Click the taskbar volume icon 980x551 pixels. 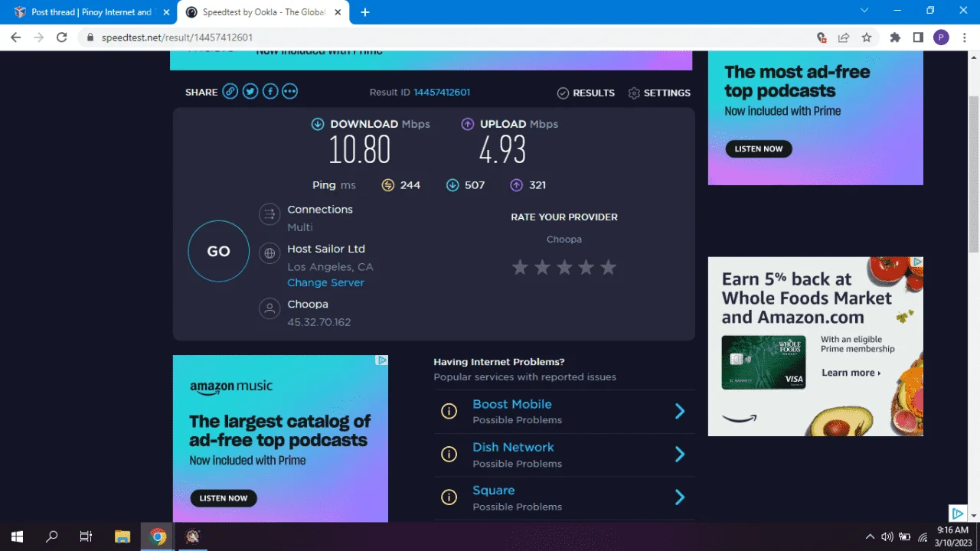[887, 536]
